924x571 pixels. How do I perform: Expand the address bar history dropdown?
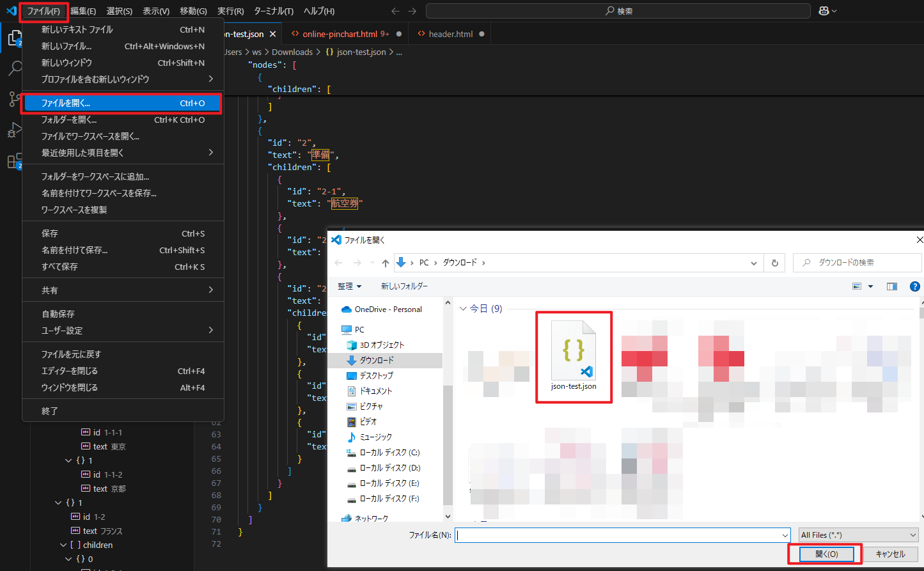tap(754, 263)
